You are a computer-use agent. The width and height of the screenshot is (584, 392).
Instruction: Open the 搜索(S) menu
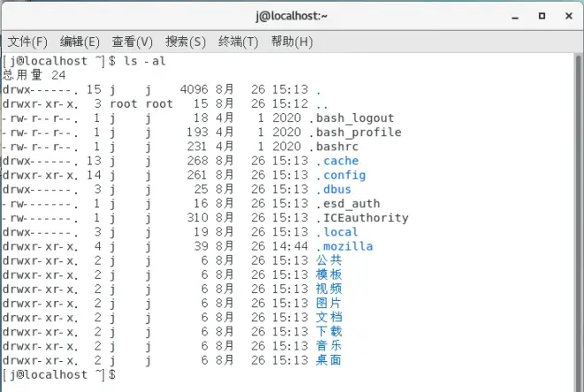tap(186, 42)
